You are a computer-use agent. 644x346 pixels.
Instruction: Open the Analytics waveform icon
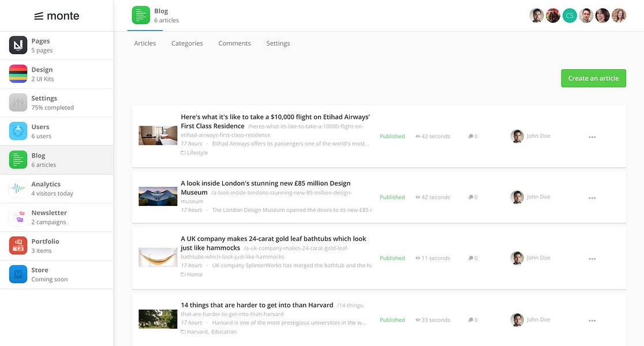[x=18, y=189]
